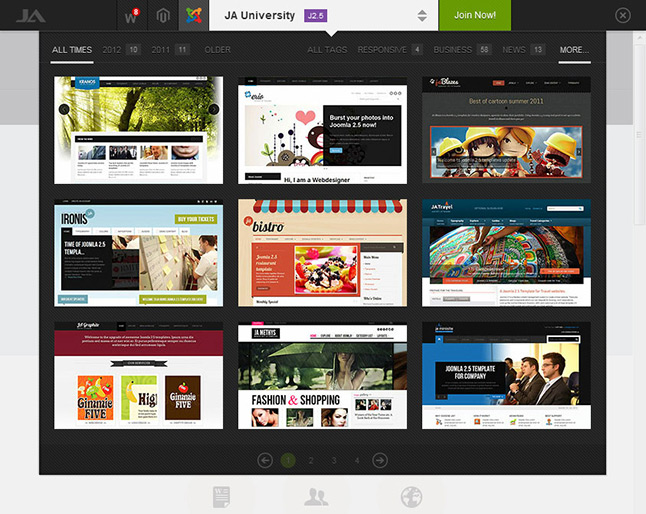The width and height of the screenshot is (646, 514).
Task: Open the Magento themes icon
Action: [163, 16]
